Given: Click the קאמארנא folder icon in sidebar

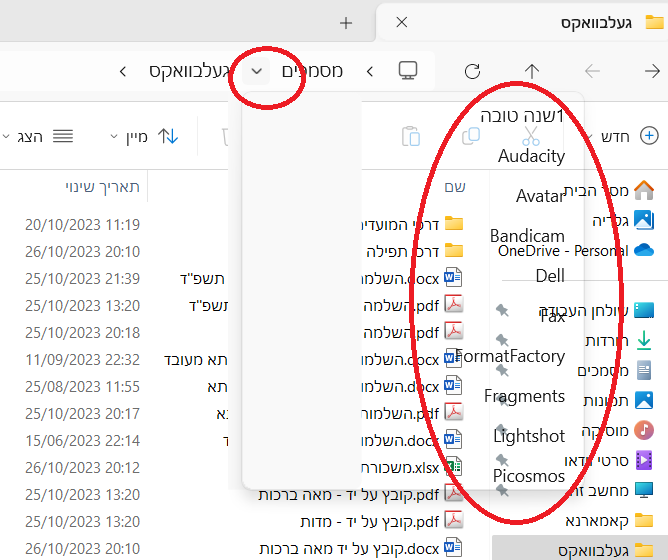Looking at the screenshot, I should click(x=644, y=520).
